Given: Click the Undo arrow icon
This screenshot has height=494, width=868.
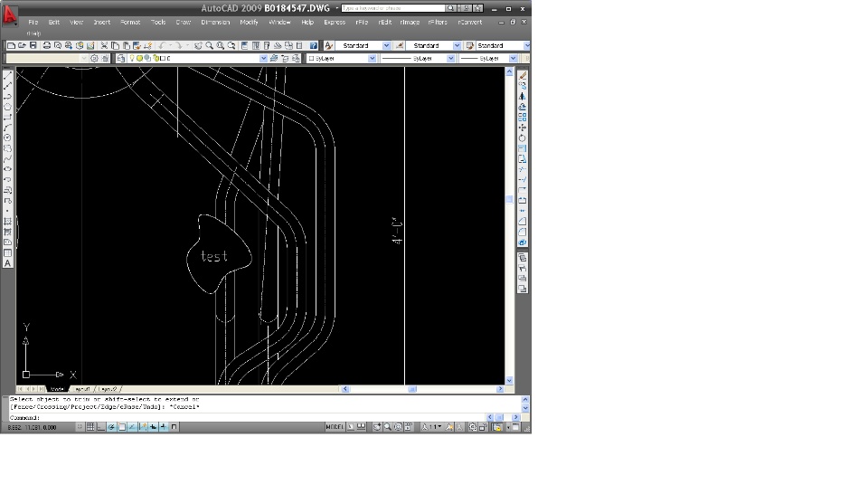Looking at the screenshot, I should (x=162, y=45).
